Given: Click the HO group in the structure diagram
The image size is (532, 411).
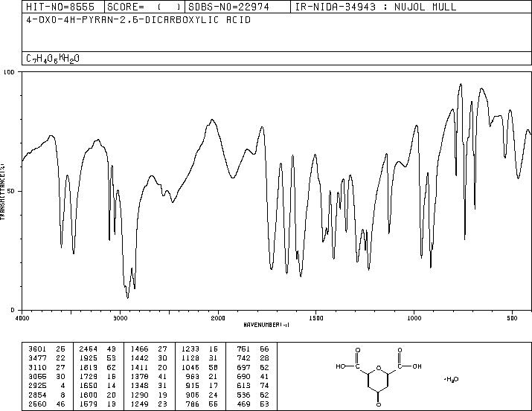Looking at the screenshot, I should point(340,366).
